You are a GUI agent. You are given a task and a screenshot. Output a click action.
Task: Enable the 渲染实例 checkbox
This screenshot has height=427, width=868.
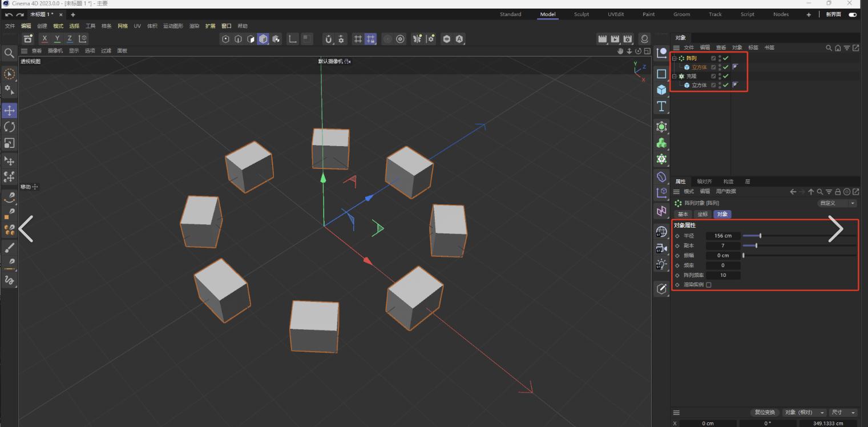click(x=709, y=285)
